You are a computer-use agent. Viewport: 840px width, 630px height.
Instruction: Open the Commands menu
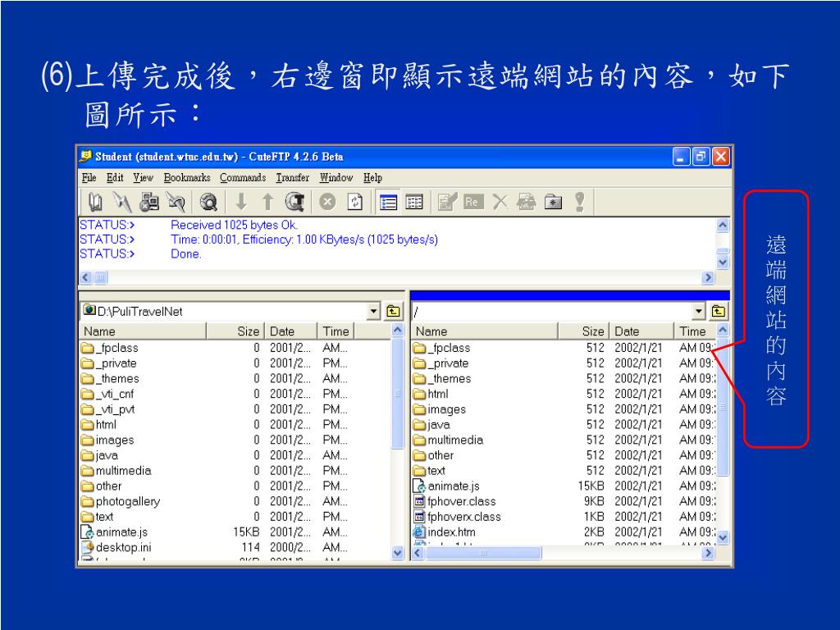[x=243, y=177]
